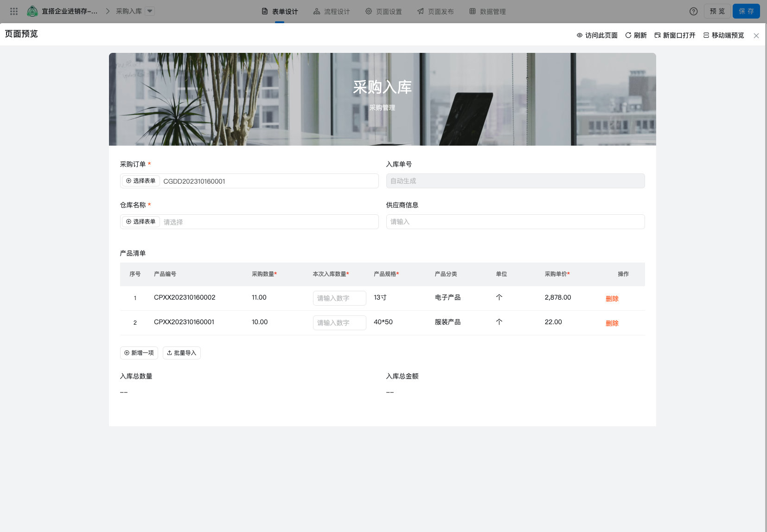
Task: Click the 13寸 specification cell
Action: pos(380,297)
